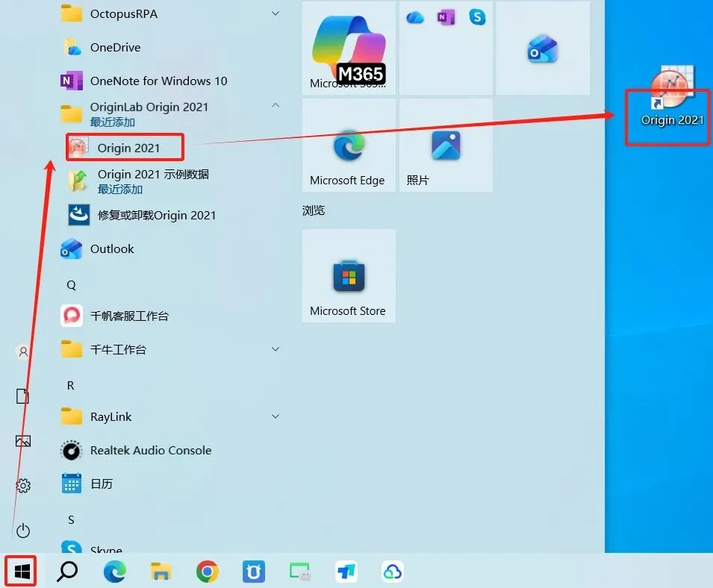Collapse OriginLab Origin 2021 folder chevron

[x=275, y=105]
